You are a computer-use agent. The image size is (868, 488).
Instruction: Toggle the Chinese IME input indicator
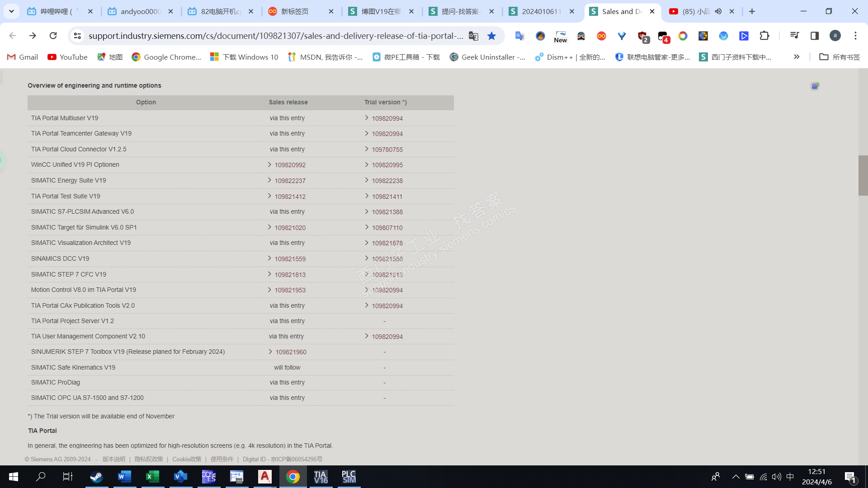(790, 477)
